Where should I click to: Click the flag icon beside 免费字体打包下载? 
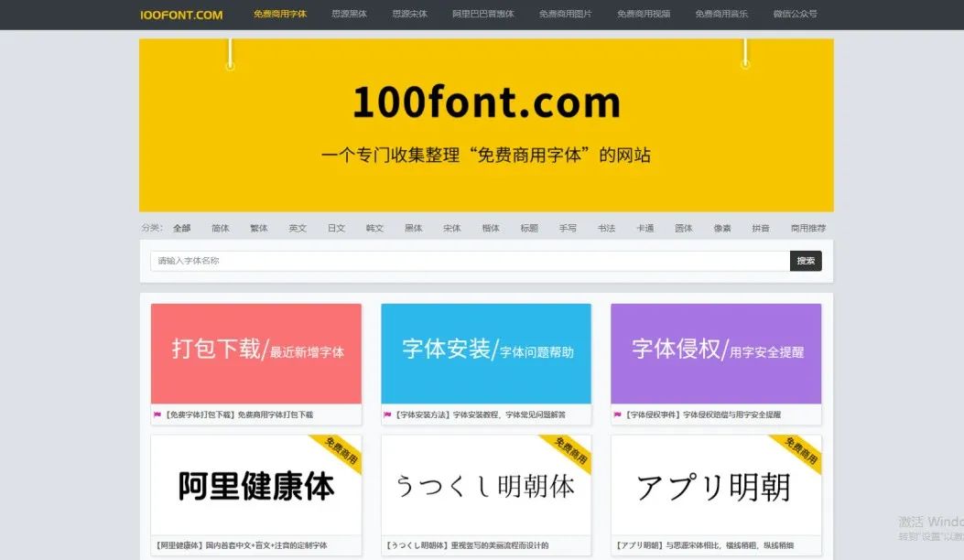click(x=157, y=415)
